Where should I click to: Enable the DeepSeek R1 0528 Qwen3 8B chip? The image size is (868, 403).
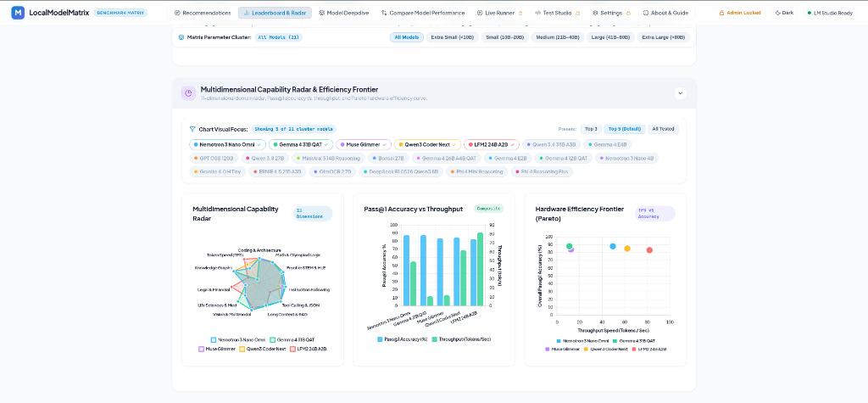pyautogui.click(x=401, y=172)
